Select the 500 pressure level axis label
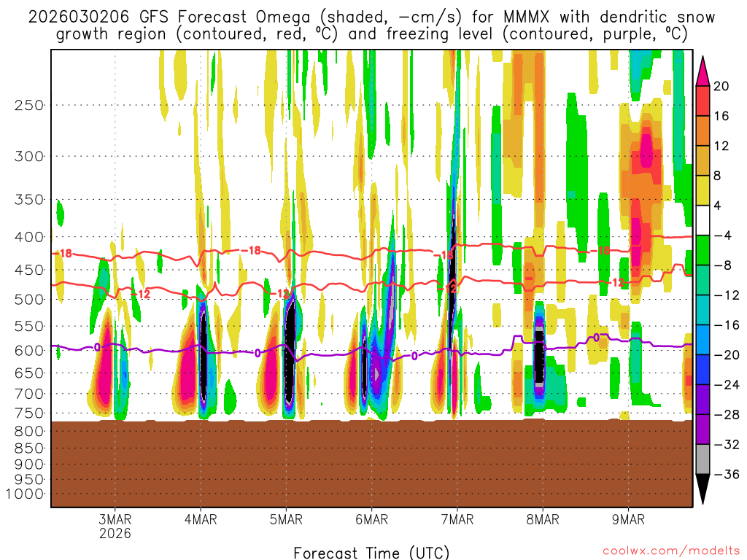 29,299
